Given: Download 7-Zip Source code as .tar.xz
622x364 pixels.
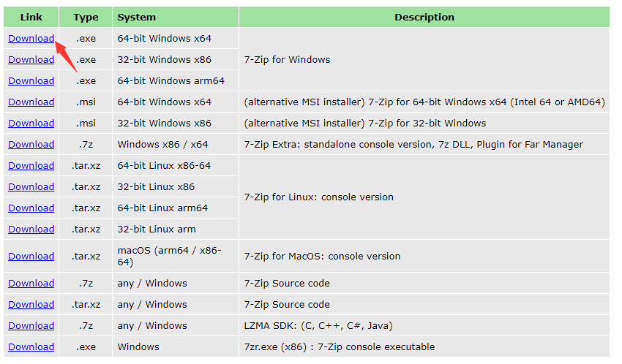Looking at the screenshot, I should click(31, 305).
